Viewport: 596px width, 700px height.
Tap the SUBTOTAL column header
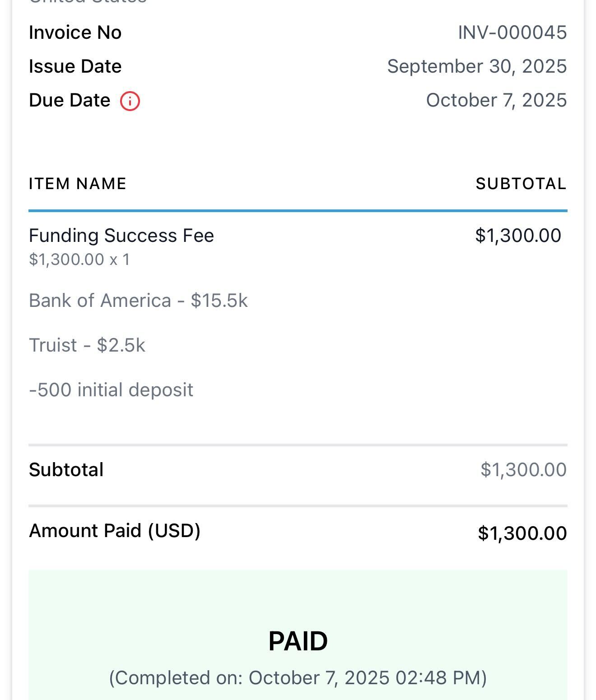click(521, 184)
